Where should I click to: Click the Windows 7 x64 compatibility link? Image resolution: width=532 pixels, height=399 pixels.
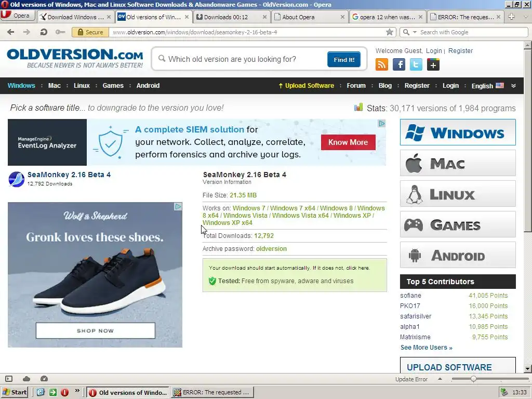(x=292, y=208)
